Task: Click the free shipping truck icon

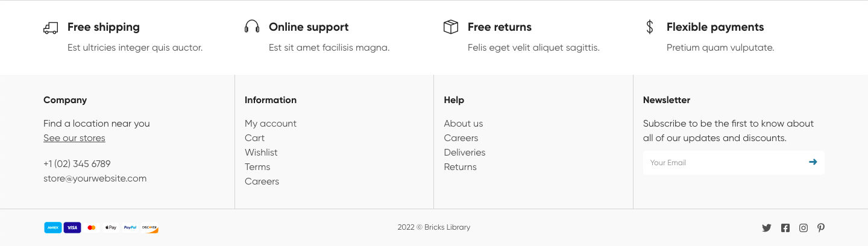Action: coord(51,28)
